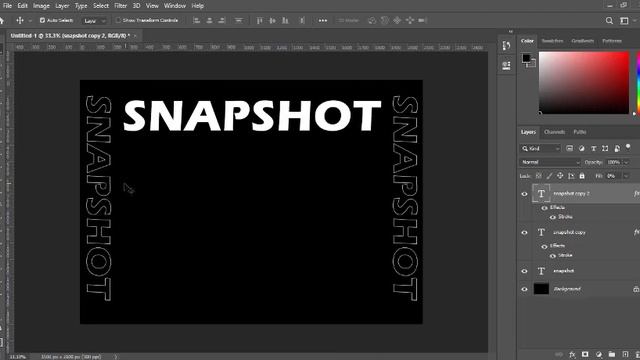This screenshot has height=360, width=640.
Task: Open the three-dots more options in options bar
Action: point(322,20)
